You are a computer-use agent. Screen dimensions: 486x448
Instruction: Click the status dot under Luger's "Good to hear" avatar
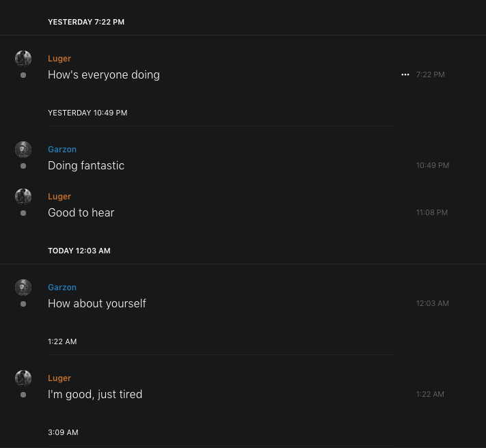[x=23, y=213]
